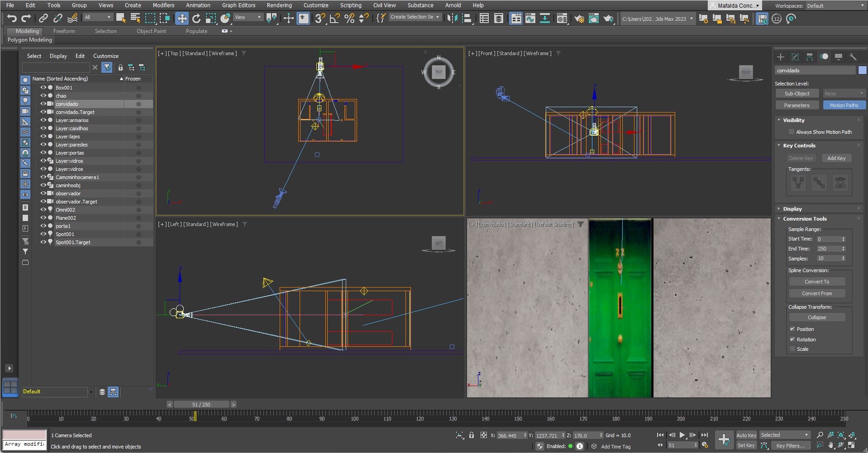Viewport: 868px width, 453px height.
Task: Open the Curve Editor from toolbar
Action: coord(530,19)
